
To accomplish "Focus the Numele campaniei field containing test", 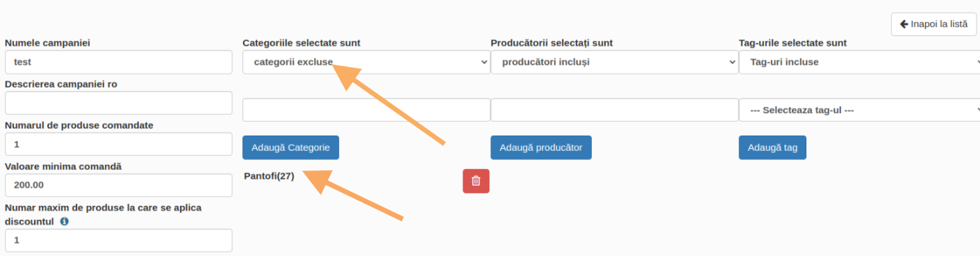I will point(118,62).
